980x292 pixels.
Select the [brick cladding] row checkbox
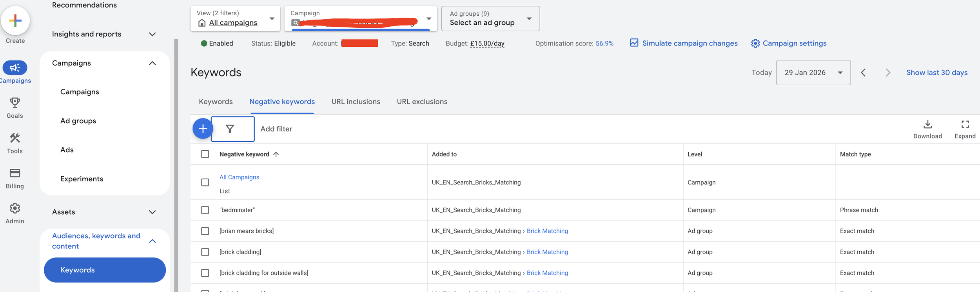pyautogui.click(x=205, y=252)
